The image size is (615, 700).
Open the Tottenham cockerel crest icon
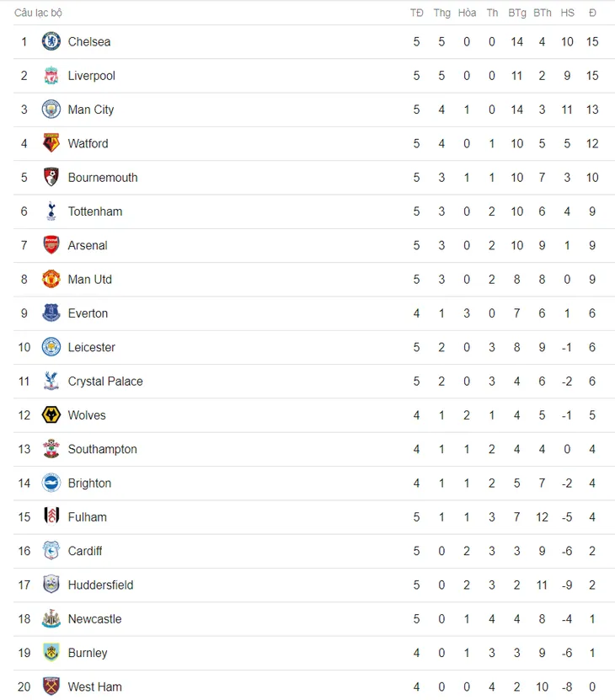click(51, 211)
